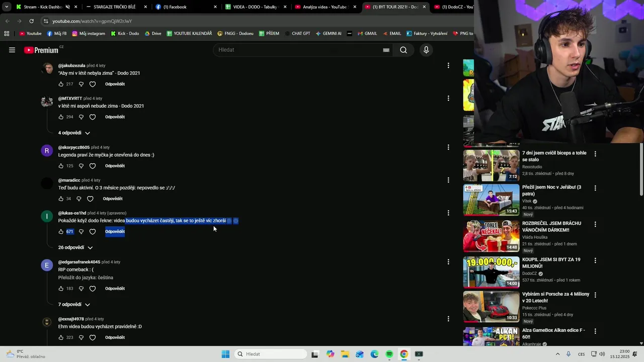Viewport: 644px width, 362px height.
Task: Open the YOUTUBE KALENDÁŘ bookmark
Action: coord(189,34)
